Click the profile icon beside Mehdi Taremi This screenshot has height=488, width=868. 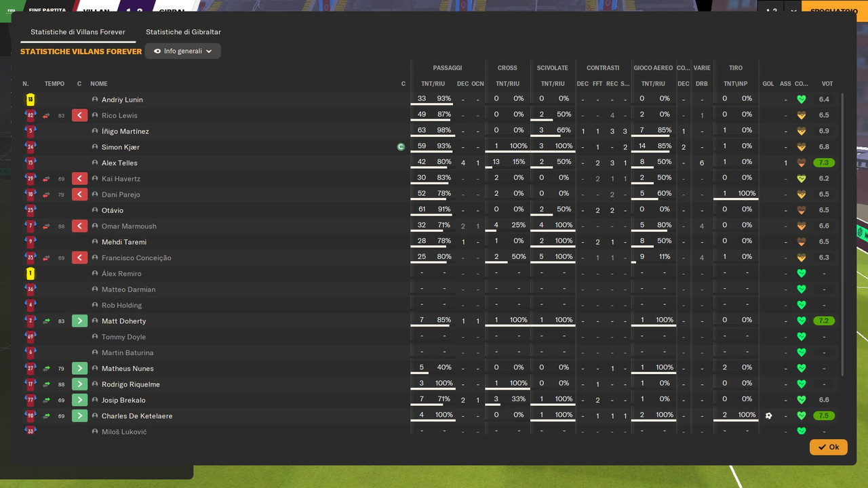(95, 242)
